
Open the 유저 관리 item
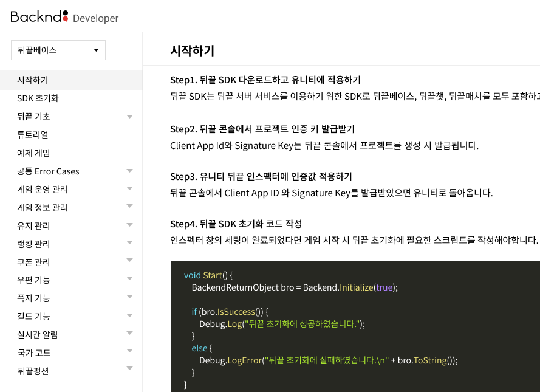[33, 225]
